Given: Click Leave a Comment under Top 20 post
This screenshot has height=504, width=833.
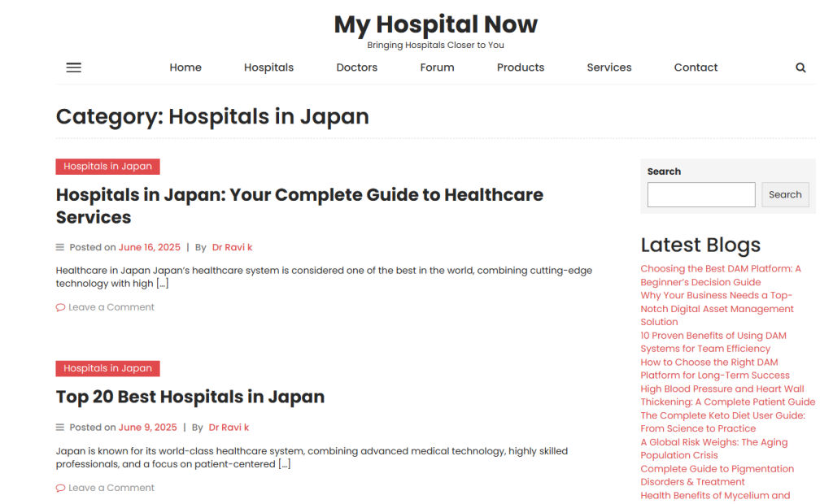Looking at the screenshot, I should point(111,488).
